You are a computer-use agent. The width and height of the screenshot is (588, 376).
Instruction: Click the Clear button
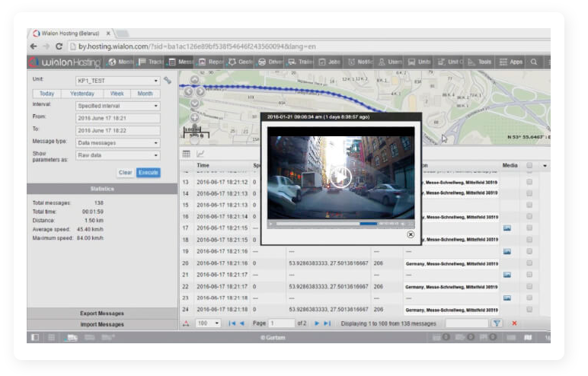[x=125, y=173]
